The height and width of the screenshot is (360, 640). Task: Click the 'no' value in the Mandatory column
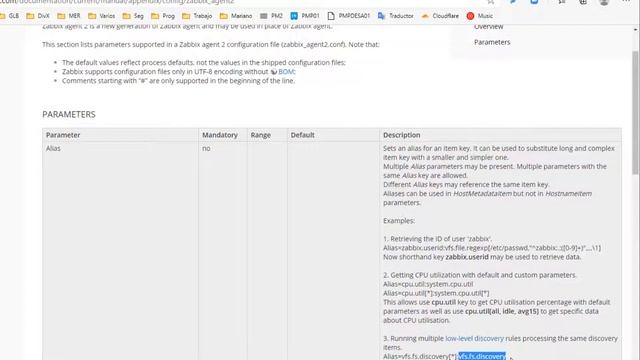click(206, 148)
